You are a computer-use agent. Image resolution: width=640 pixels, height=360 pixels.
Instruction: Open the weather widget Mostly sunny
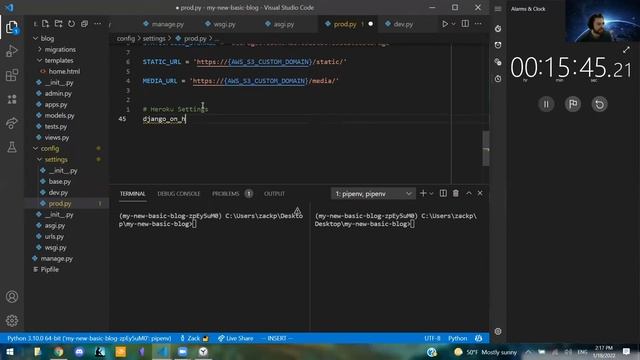tap(485, 352)
